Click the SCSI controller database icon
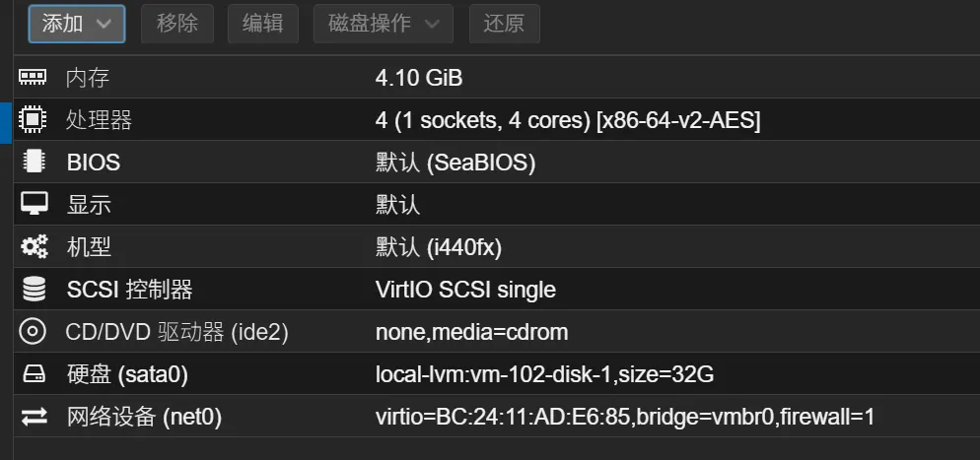The height and width of the screenshot is (460, 980). [x=34, y=289]
